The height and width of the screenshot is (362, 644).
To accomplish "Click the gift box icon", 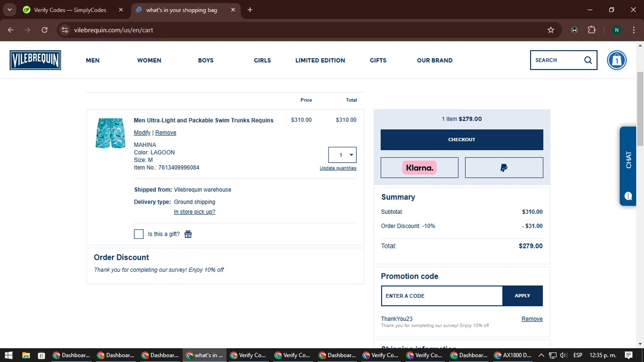I will pos(188,234).
